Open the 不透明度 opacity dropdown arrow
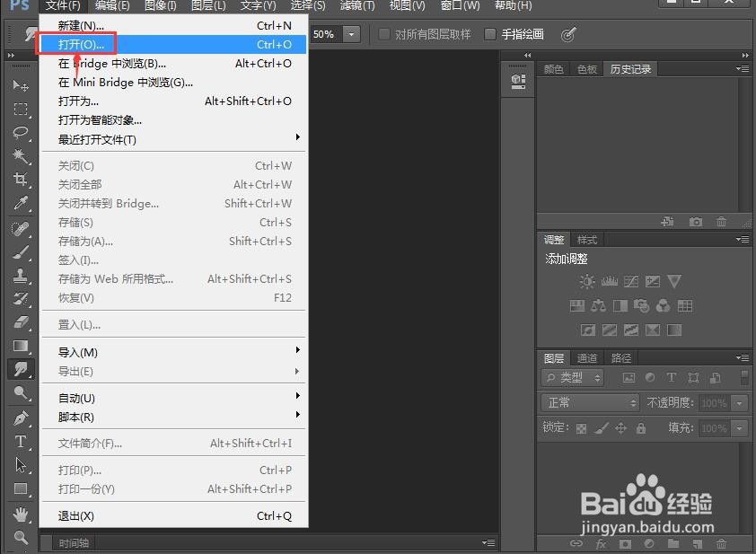 (x=738, y=402)
